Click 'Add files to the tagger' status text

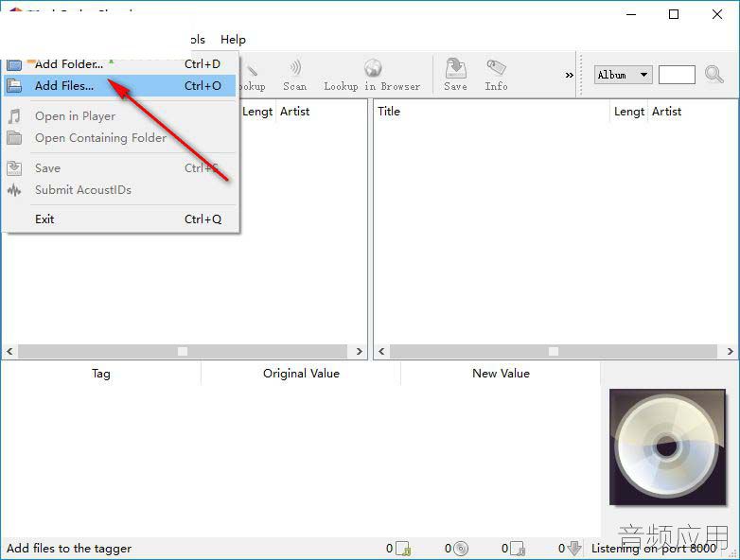pyautogui.click(x=69, y=549)
